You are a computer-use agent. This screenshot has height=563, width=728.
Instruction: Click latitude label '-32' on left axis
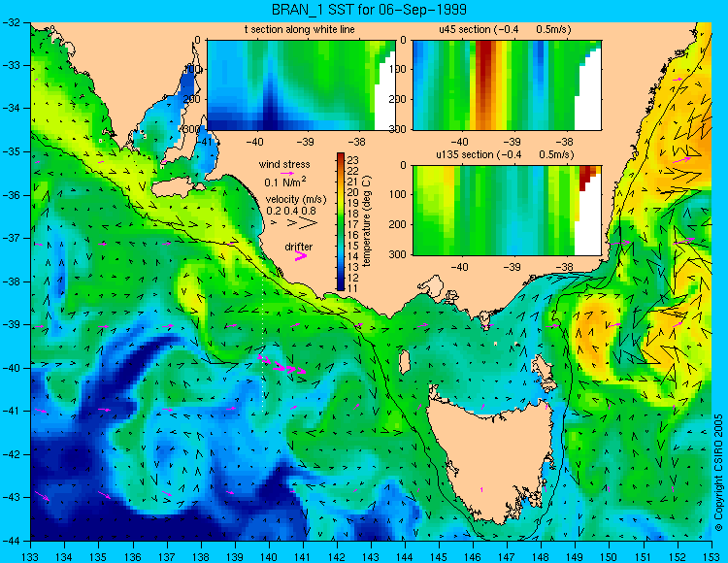[12, 22]
